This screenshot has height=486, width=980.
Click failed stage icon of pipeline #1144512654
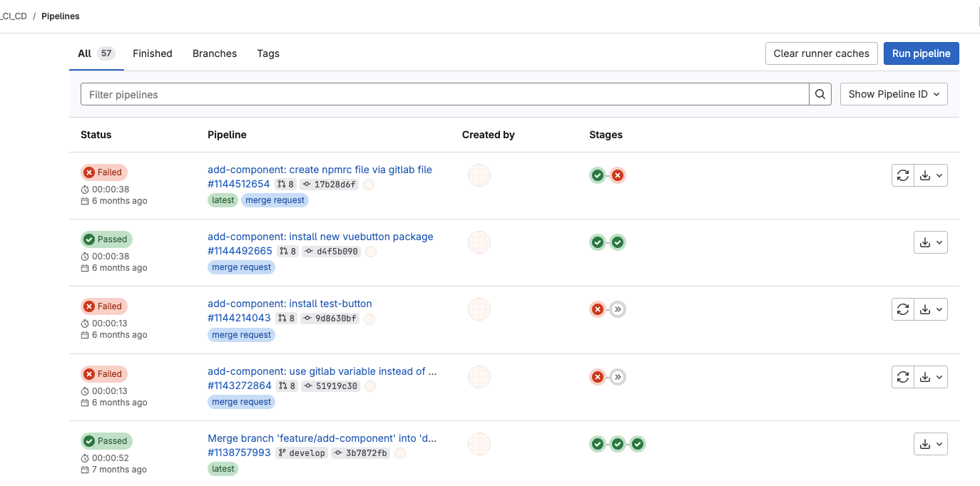click(618, 175)
